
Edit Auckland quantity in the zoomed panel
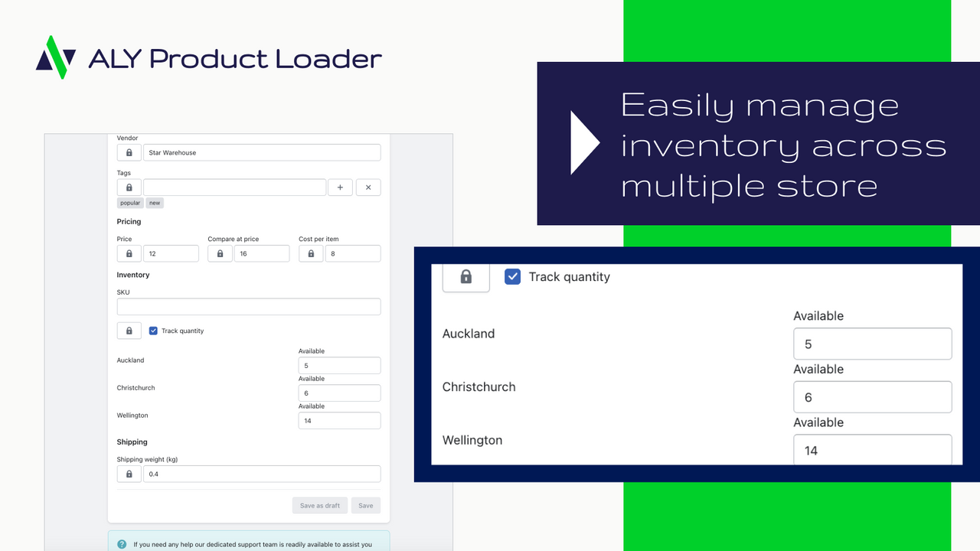point(873,344)
